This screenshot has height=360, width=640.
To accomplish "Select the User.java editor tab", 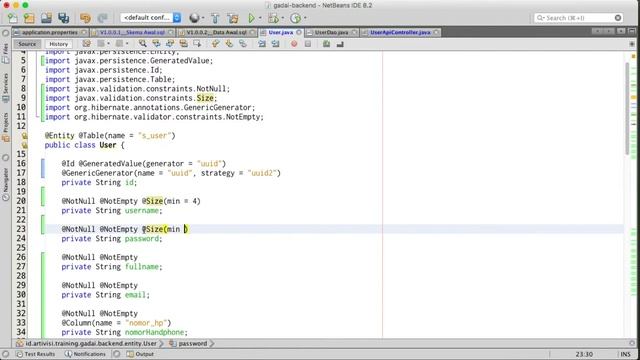I will (280, 32).
